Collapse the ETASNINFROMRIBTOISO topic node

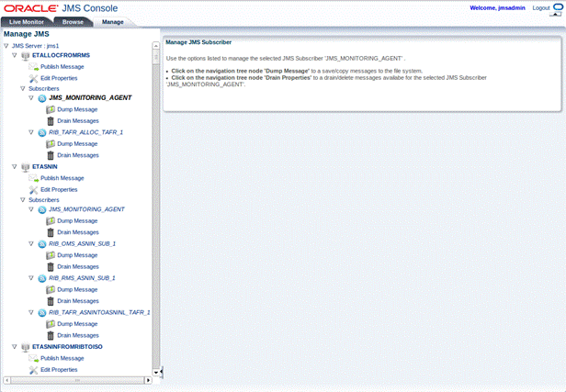point(15,347)
